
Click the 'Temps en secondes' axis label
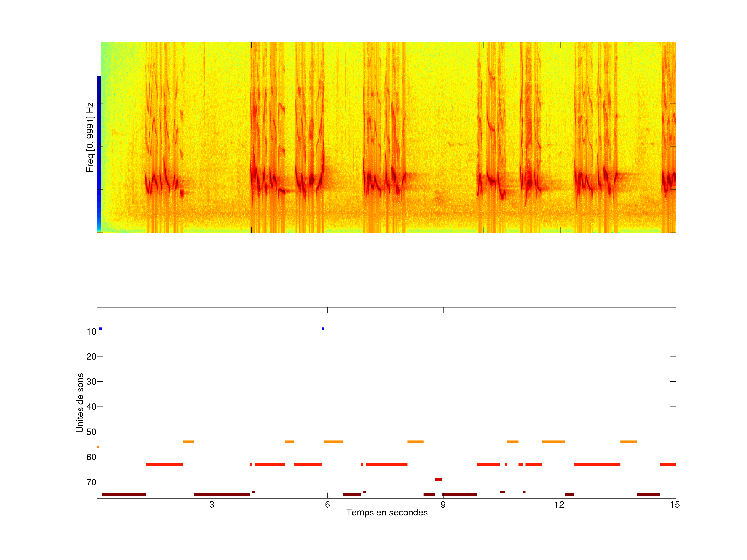click(x=387, y=512)
